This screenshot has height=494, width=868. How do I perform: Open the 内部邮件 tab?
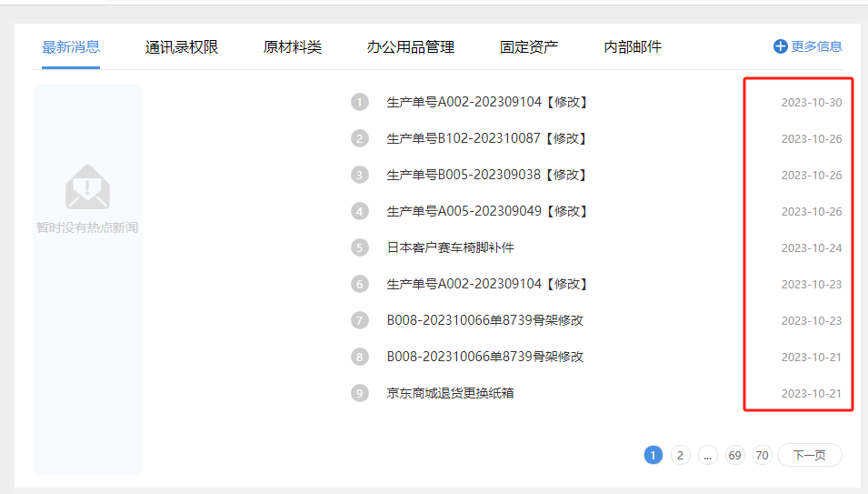pos(633,47)
